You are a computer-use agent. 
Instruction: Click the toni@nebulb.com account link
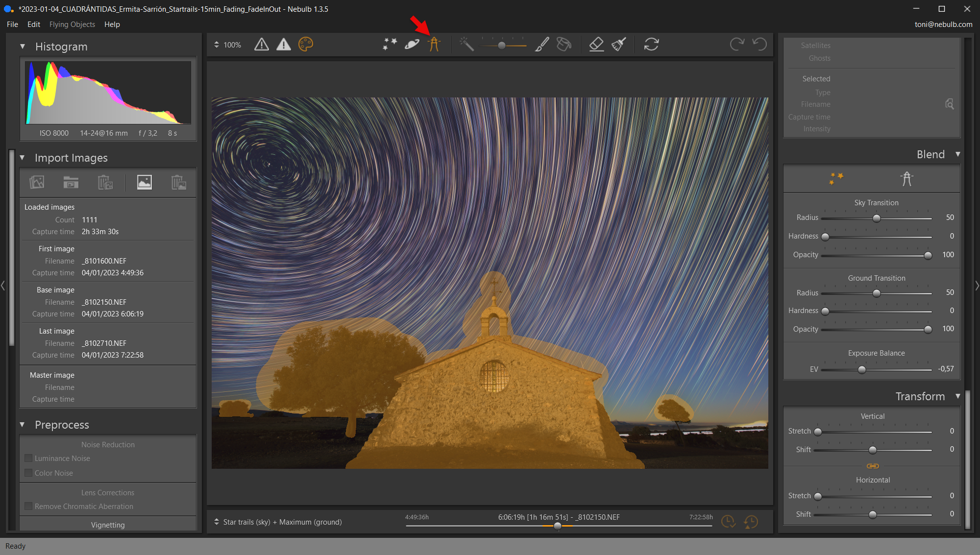point(943,24)
